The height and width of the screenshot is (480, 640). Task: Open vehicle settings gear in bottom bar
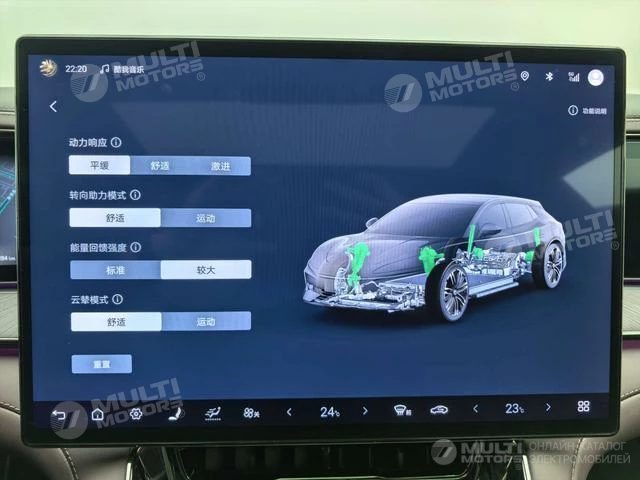click(135, 413)
